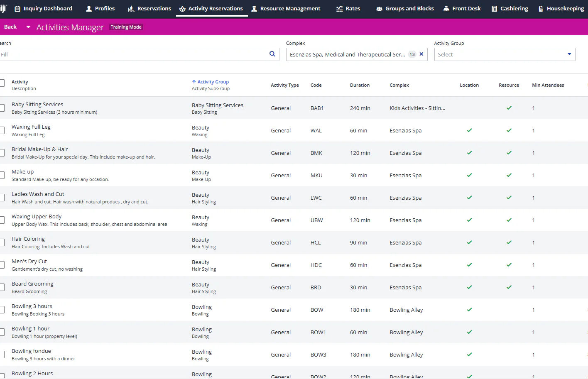Screen dimensions: 588x379
Task: Open the Front Desk menu
Action: tap(462, 8)
